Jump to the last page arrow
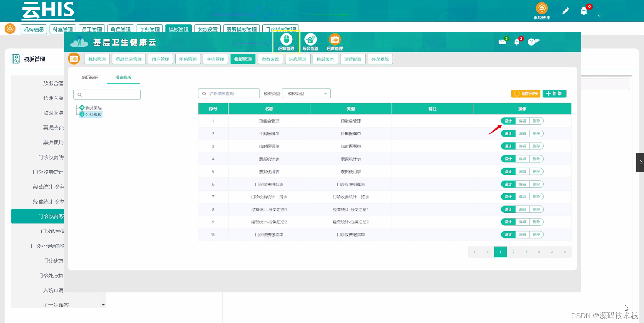 565,252
